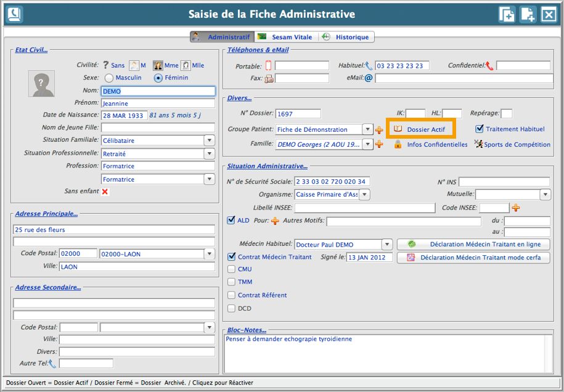The width and height of the screenshot is (564, 392).
Task: Open the Adresse Secondaire city dropdown
Action: pyautogui.click(x=210, y=328)
